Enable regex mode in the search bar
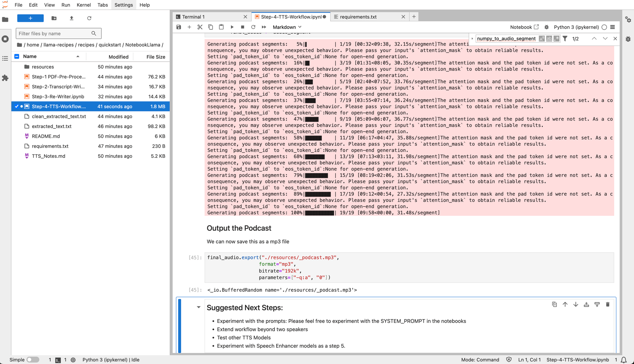The image size is (634, 364). point(557,39)
